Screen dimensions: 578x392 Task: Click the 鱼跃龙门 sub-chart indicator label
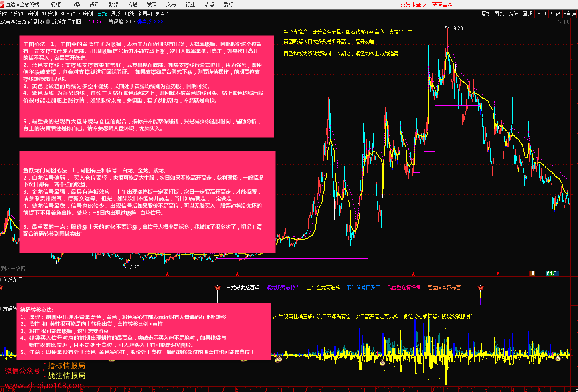tap(13, 280)
